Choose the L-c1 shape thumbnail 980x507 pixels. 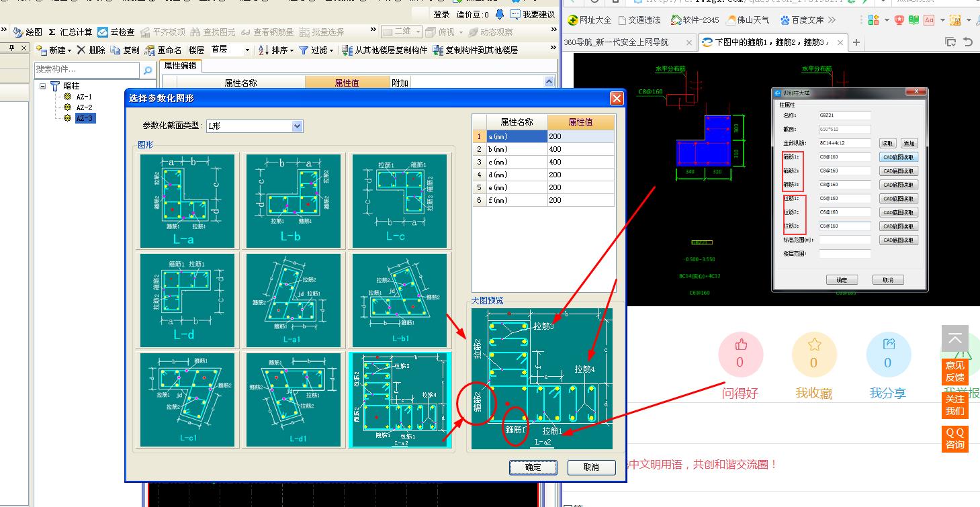tap(187, 400)
